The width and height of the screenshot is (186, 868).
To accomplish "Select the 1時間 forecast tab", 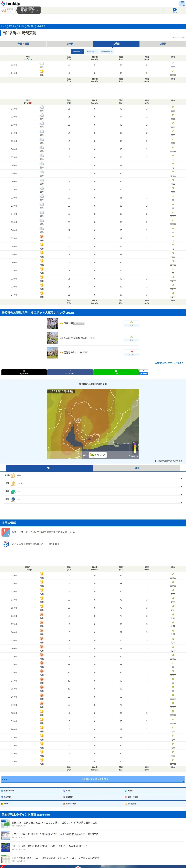I will point(116,44).
